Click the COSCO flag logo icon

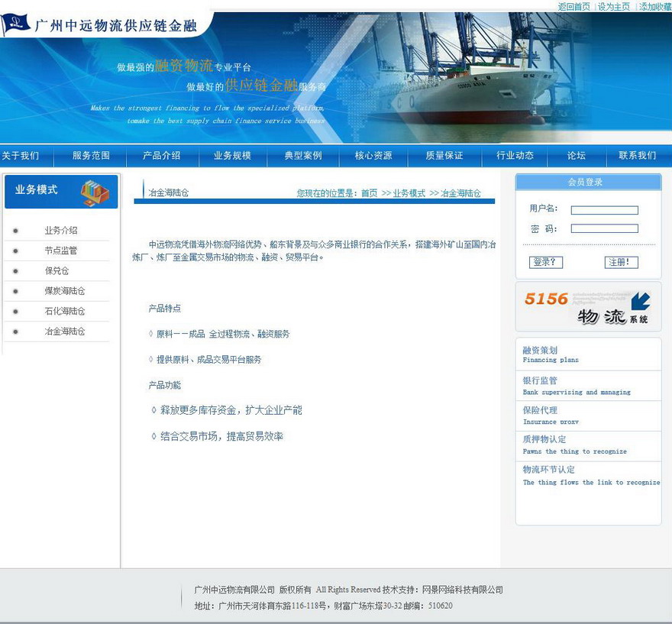(x=15, y=24)
